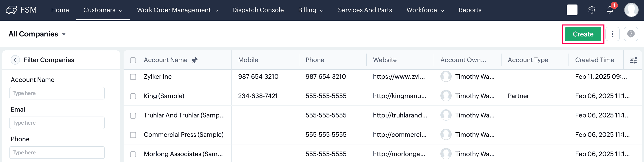644x162 pixels.
Task: Click the Account Name filter field
Action: coord(57,93)
